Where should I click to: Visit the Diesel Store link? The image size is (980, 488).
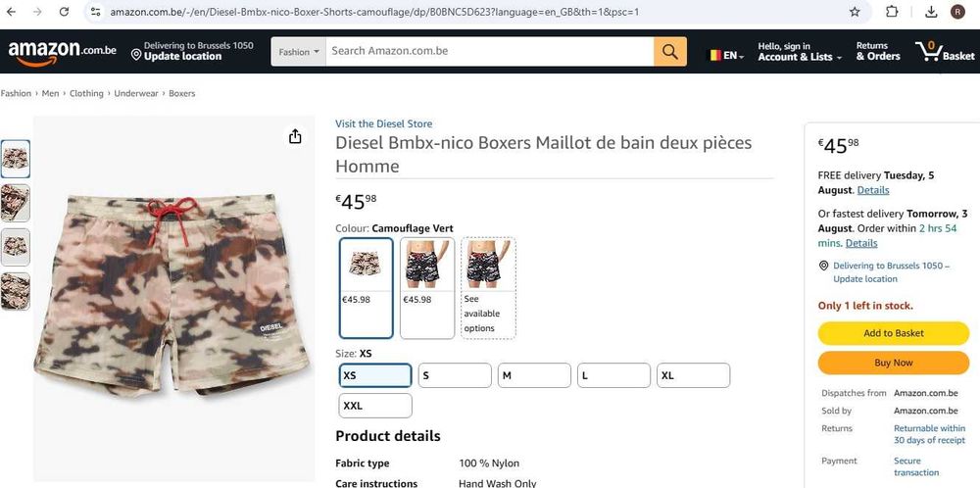coord(383,123)
